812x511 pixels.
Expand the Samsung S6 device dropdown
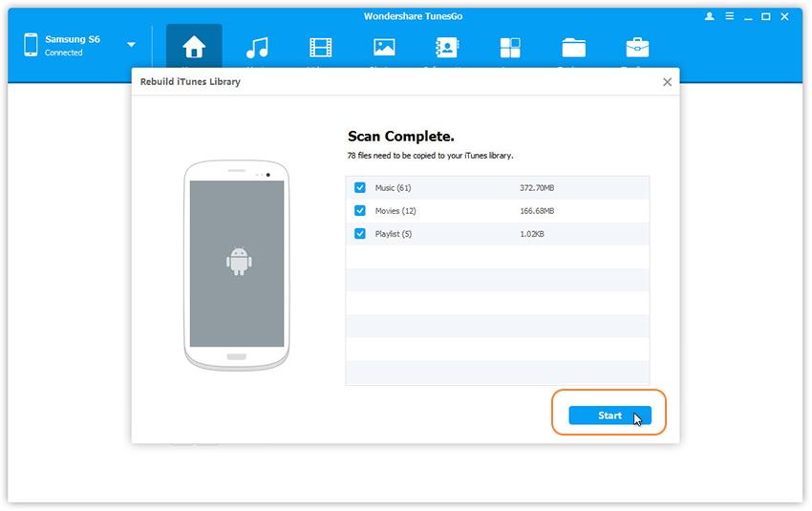coord(131,45)
